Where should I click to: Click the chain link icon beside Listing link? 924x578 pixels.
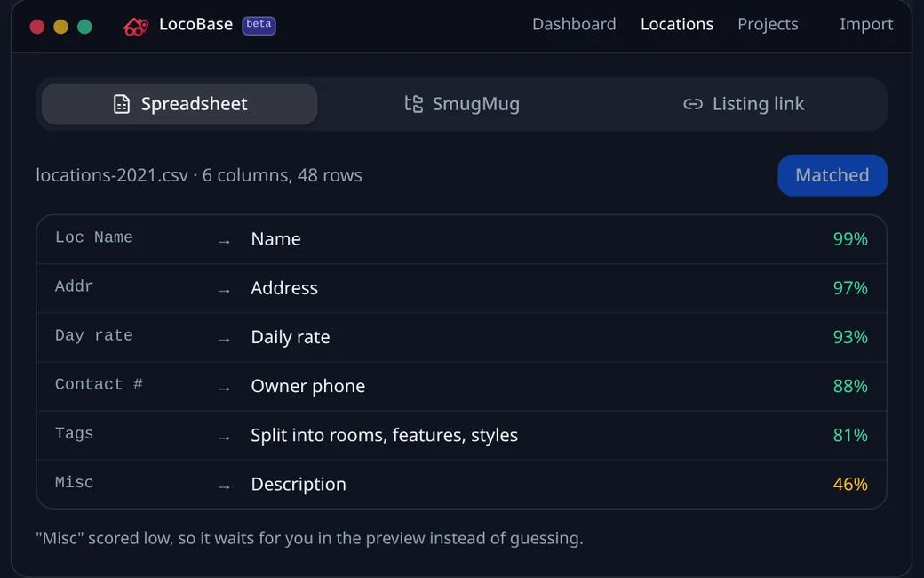pyautogui.click(x=693, y=104)
